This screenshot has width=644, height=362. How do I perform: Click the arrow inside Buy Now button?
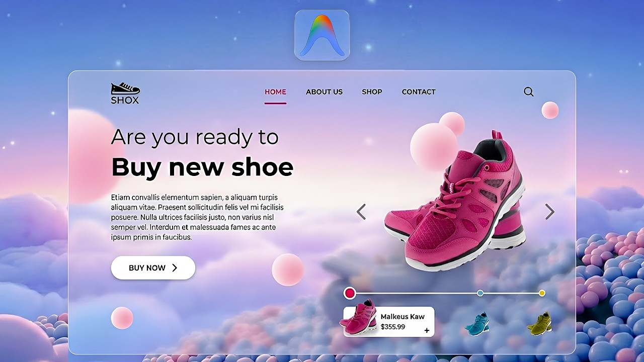[x=175, y=268]
